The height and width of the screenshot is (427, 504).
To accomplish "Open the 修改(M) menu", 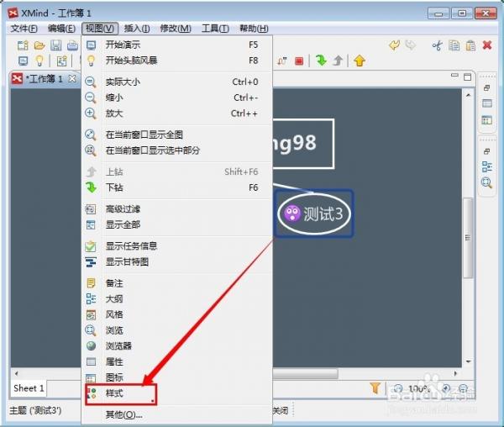I will pyautogui.click(x=176, y=29).
